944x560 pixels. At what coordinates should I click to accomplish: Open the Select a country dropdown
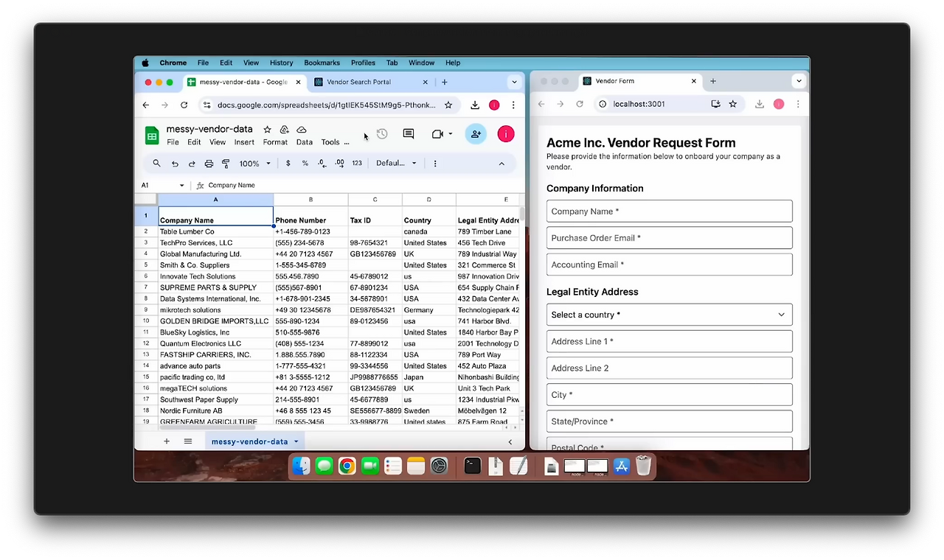pos(670,315)
